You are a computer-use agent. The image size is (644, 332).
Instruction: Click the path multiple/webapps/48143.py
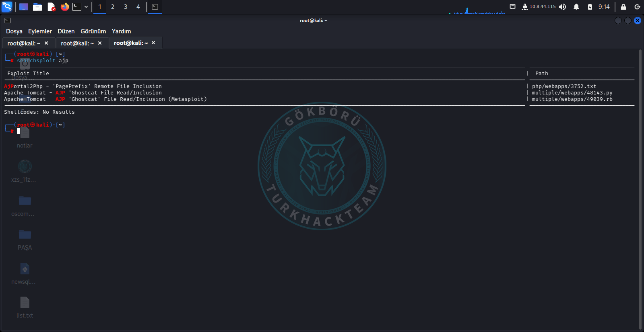572,93
